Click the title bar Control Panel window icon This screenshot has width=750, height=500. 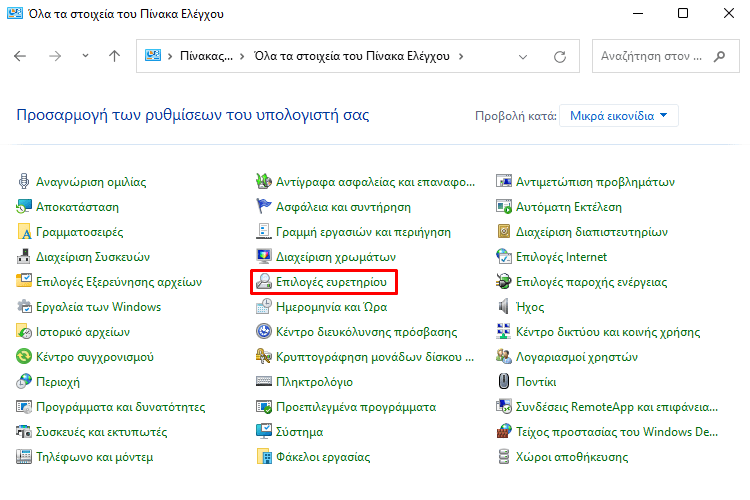pos(15,13)
